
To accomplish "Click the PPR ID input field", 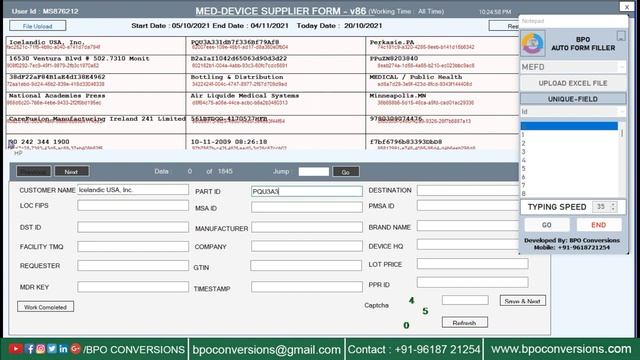I will click(x=473, y=282).
